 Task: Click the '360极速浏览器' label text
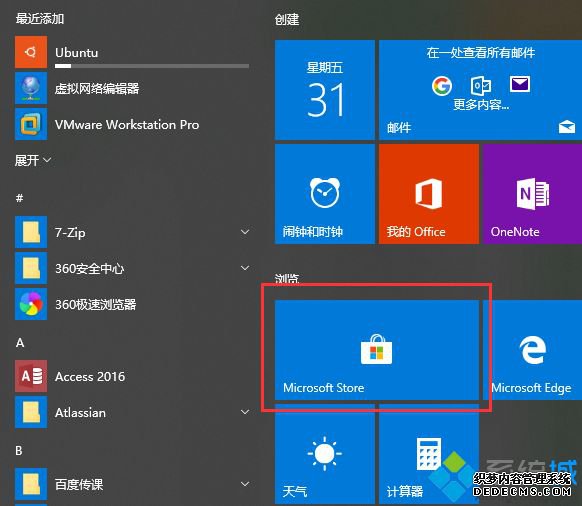[96, 304]
